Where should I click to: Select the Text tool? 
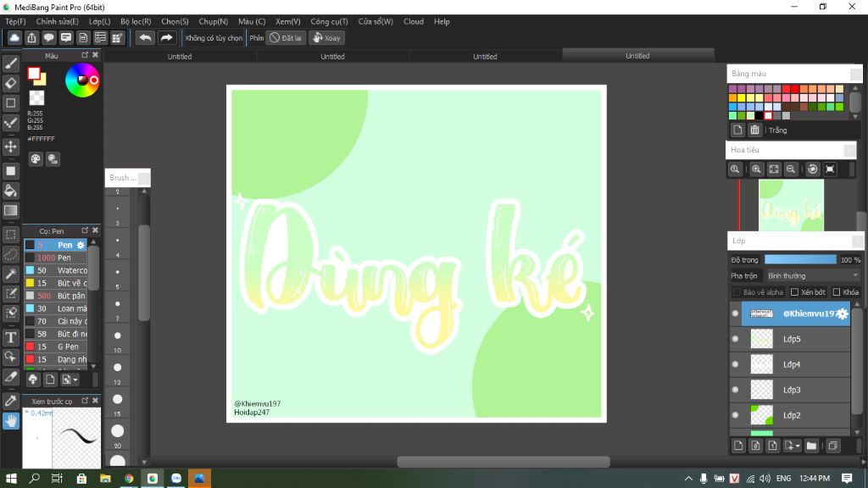(x=10, y=337)
